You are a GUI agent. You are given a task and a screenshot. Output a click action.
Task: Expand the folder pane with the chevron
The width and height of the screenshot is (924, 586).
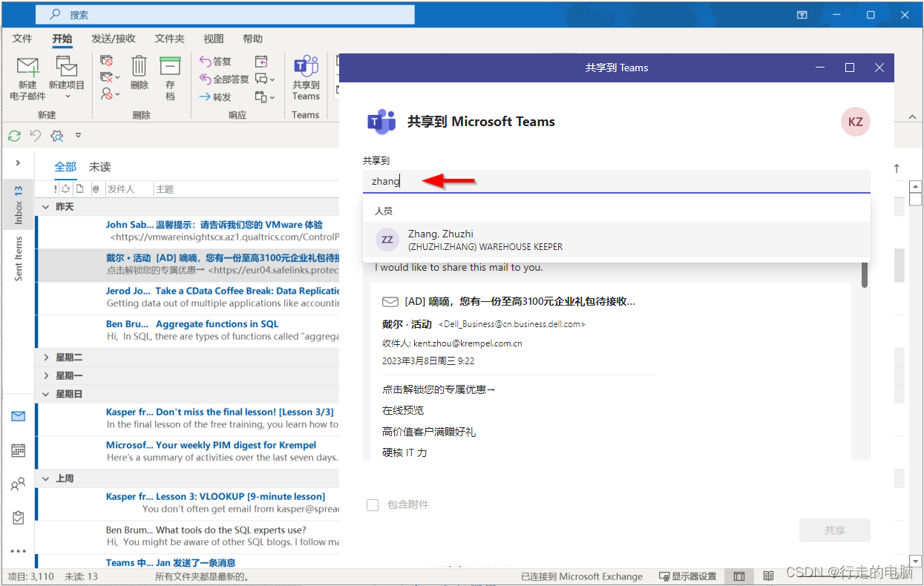[19, 163]
